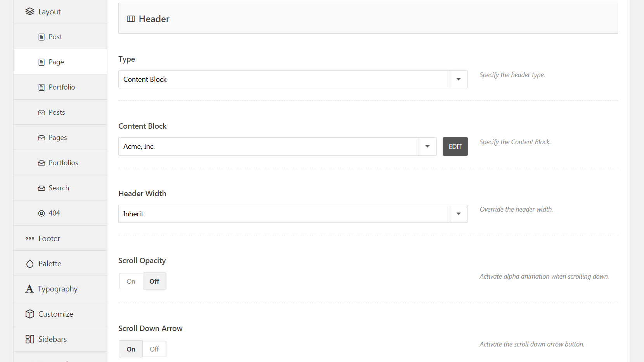Viewport: 644px width, 362px height.
Task: Open the Footer settings section
Action: click(60, 238)
